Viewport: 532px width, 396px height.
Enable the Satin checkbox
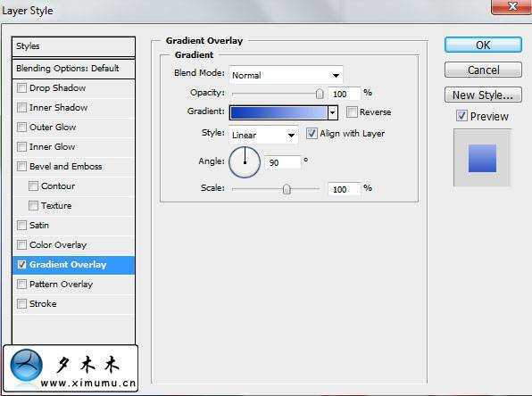coord(21,226)
